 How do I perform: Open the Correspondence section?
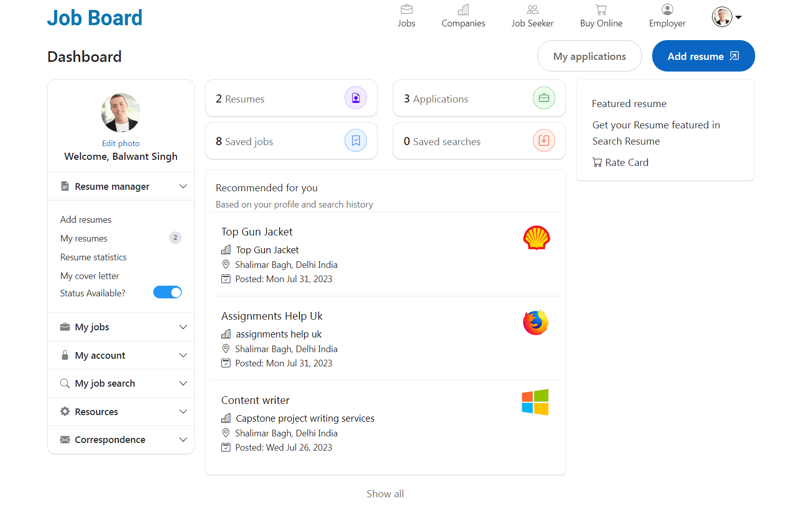coord(183,439)
